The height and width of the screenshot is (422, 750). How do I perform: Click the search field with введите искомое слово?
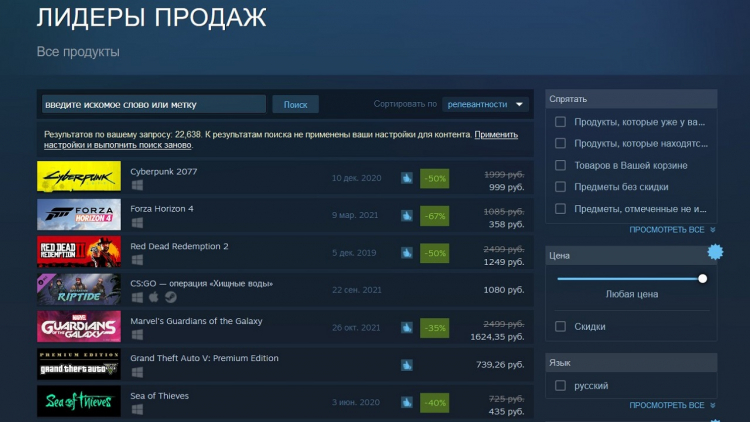[x=152, y=104]
